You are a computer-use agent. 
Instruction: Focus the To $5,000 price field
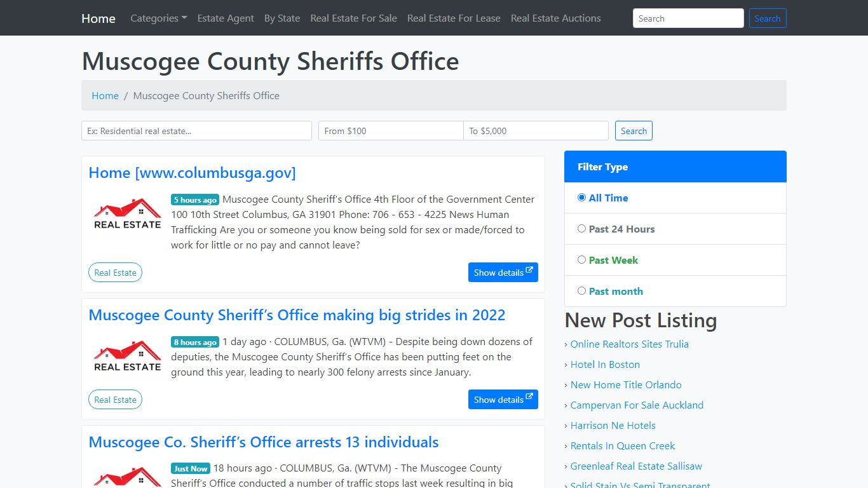pos(536,131)
